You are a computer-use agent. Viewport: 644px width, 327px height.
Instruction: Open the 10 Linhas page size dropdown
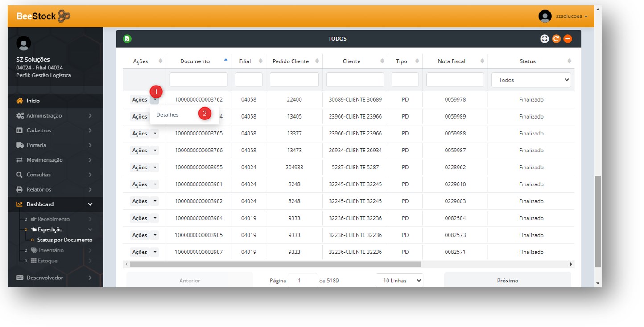point(399,281)
